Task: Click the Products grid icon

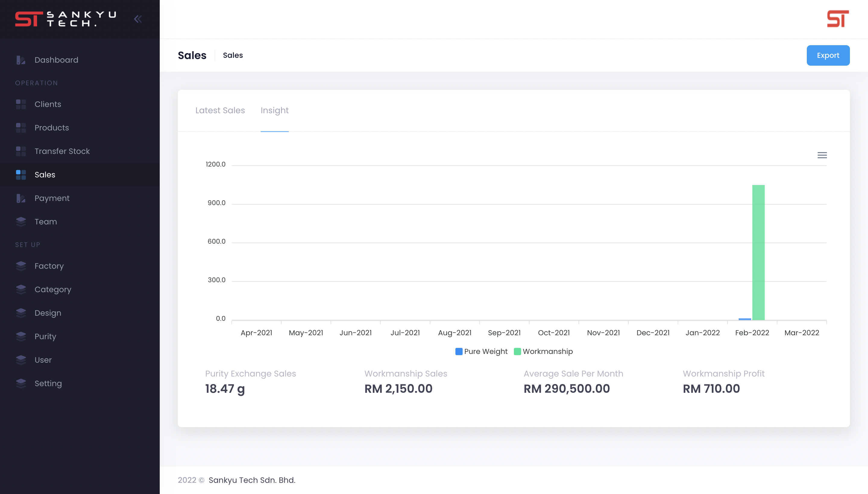Action: [x=21, y=128]
